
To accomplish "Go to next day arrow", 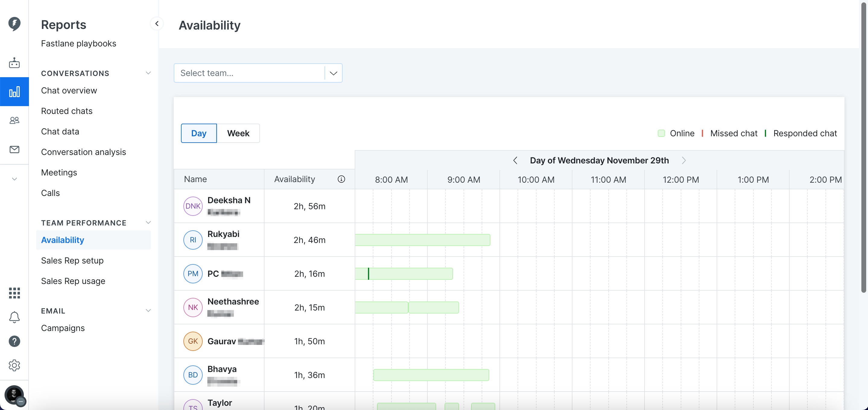I will (683, 160).
